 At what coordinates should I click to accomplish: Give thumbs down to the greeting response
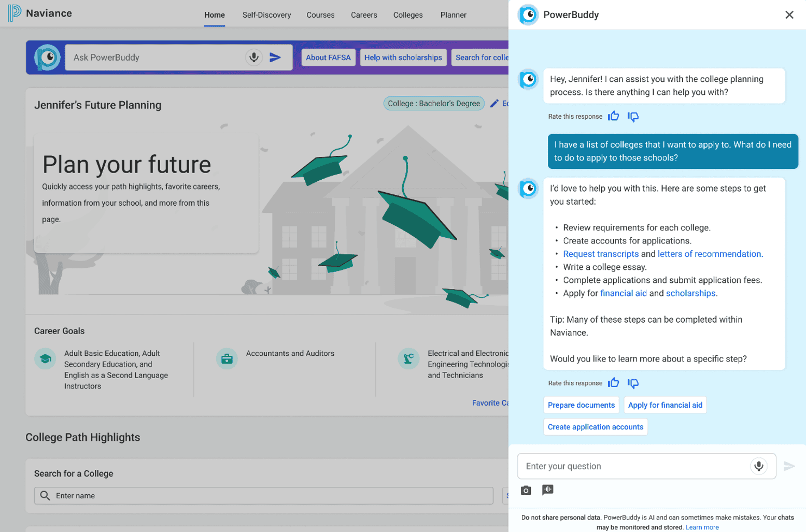(633, 117)
